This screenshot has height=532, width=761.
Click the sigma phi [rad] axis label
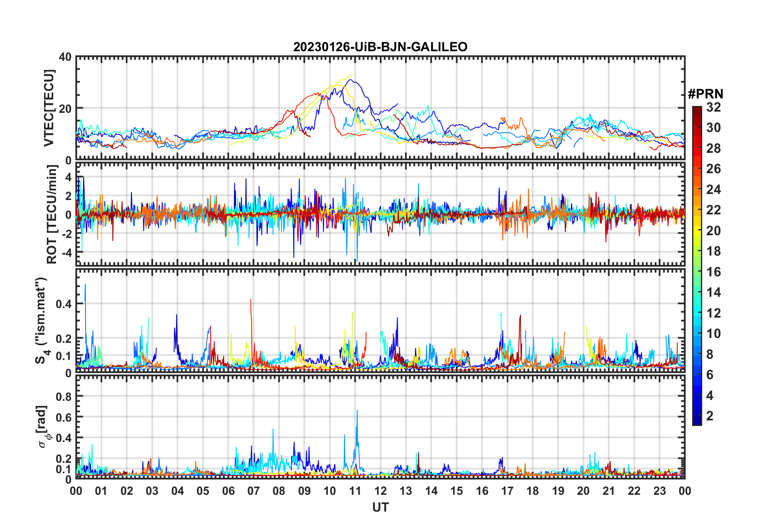click(x=42, y=426)
